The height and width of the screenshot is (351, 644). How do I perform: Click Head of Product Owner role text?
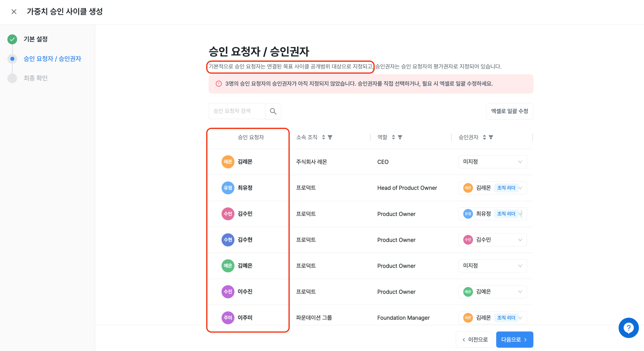point(407,188)
